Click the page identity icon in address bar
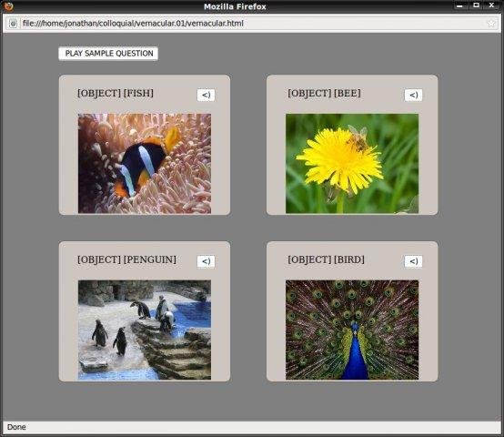504x437 pixels. pyautogui.click(x=13, y=24)
